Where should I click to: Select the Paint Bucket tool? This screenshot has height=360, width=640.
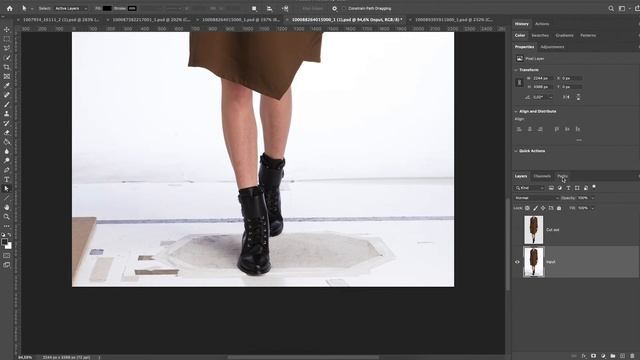[x=7, y=142]
